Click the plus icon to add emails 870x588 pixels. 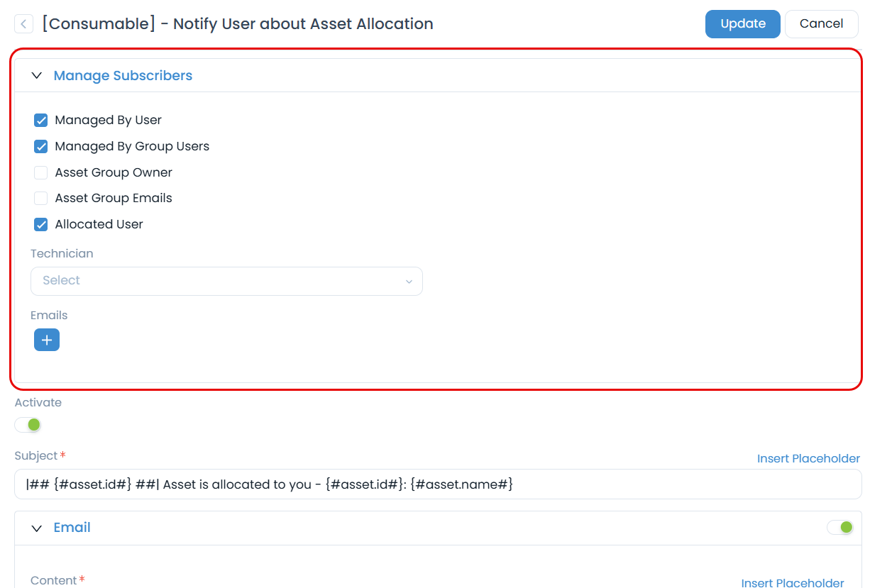[x=47, y=340]
